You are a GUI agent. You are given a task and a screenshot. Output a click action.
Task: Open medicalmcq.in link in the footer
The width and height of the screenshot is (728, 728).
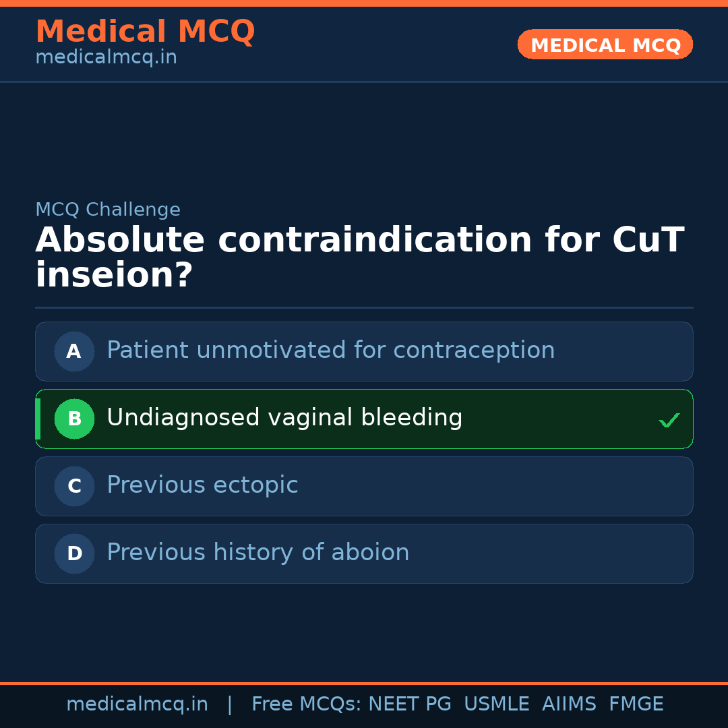tap(137, 704)
